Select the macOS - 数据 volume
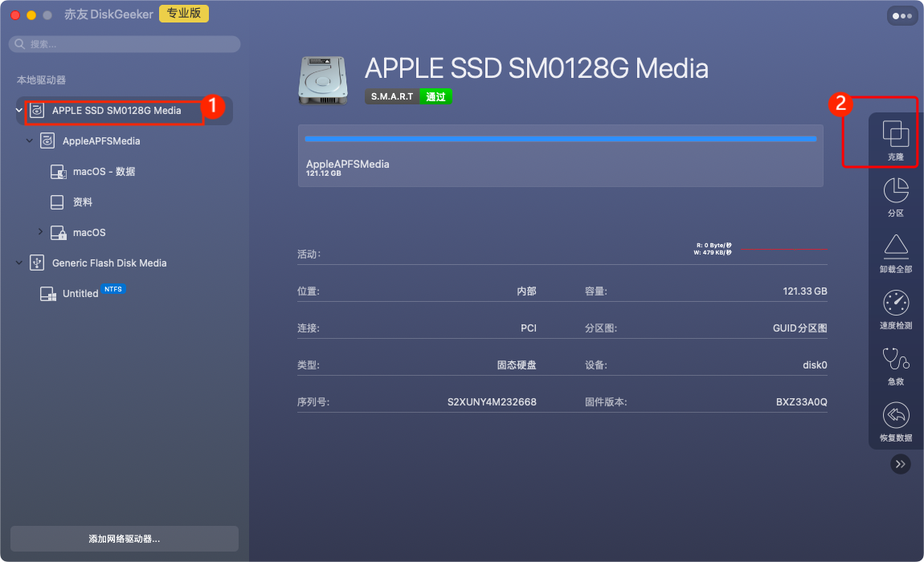The height and width of the screenshot is (562, 924). tap(105, 171)
